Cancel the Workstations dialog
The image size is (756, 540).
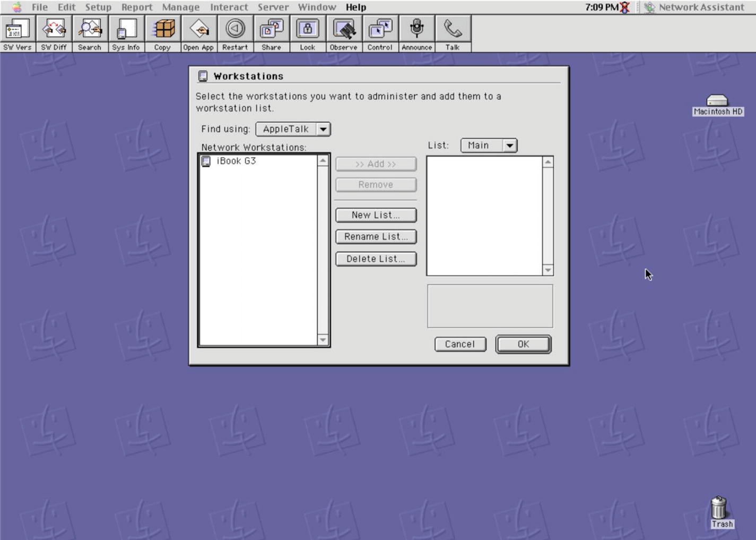pos(460,344)
